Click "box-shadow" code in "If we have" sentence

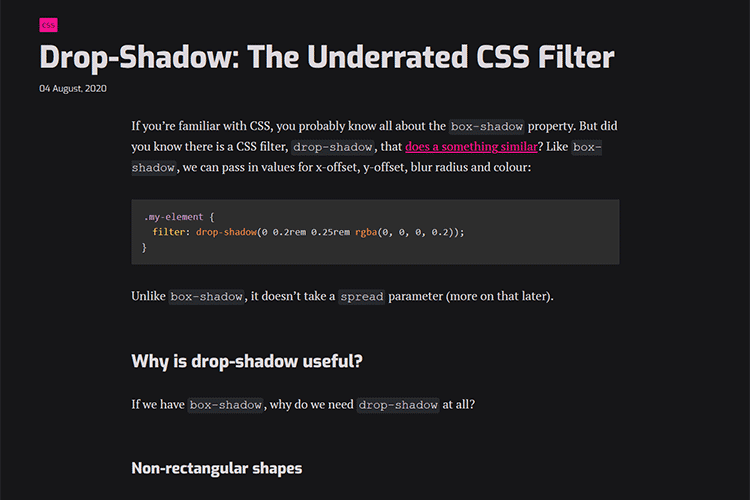(226, 405)
